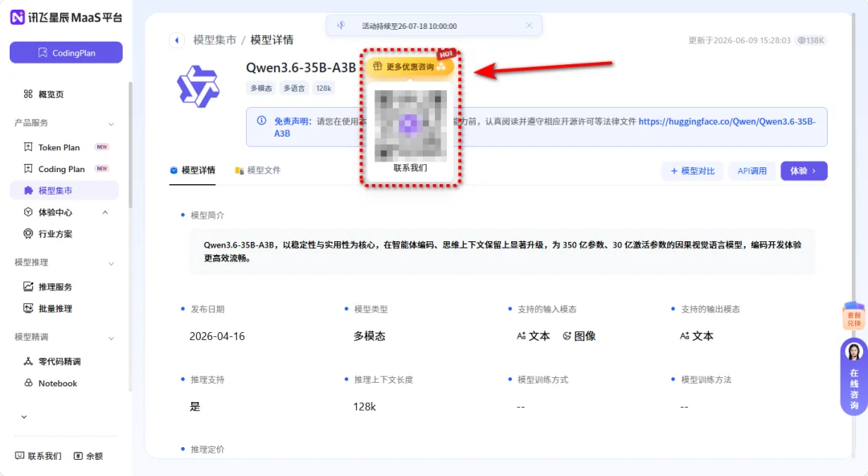Click the announcement speaker icon
The height and width of the screenshot is (476, 868).
pos(341,26)
